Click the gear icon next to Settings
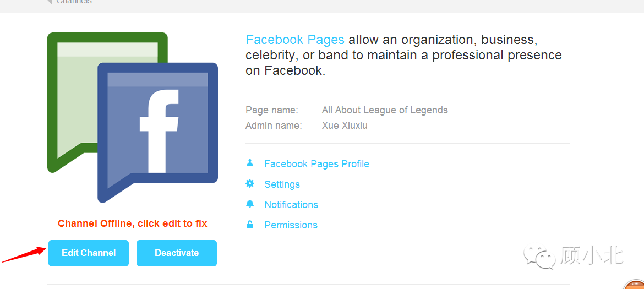Viewport: 644px width, 289px height. [250, 183]
